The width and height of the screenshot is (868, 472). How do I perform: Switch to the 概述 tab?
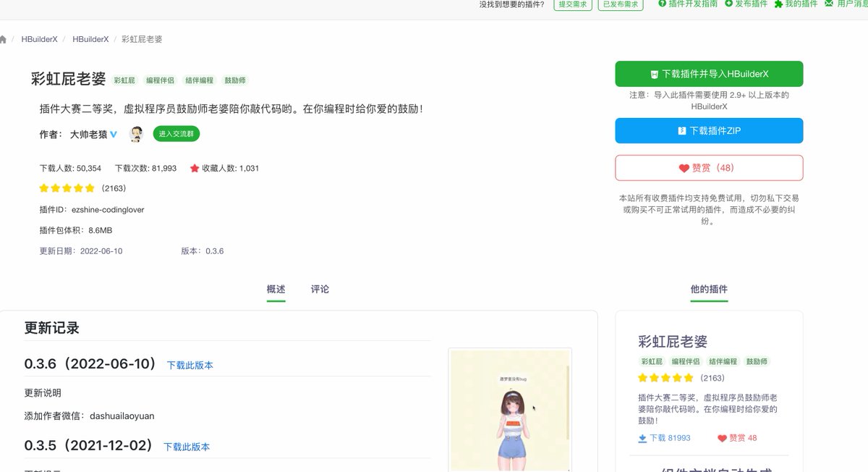click(x=276, y=289)
